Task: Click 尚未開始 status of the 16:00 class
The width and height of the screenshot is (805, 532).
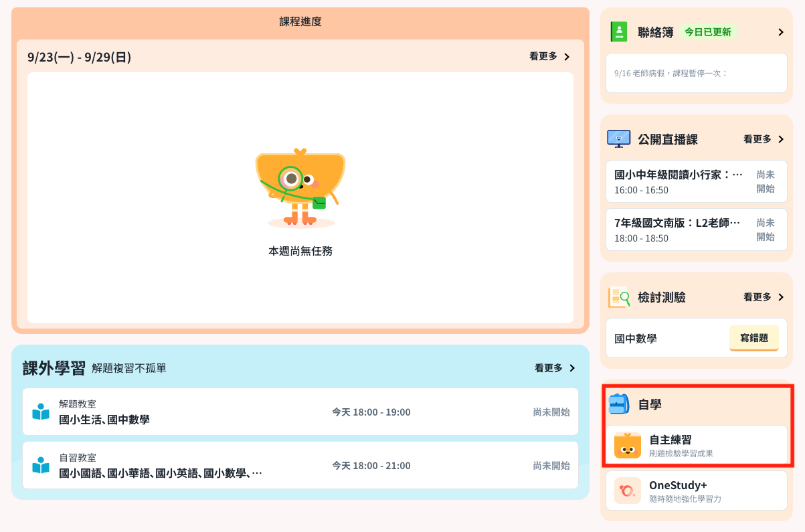Action: (x=766, y=181)
